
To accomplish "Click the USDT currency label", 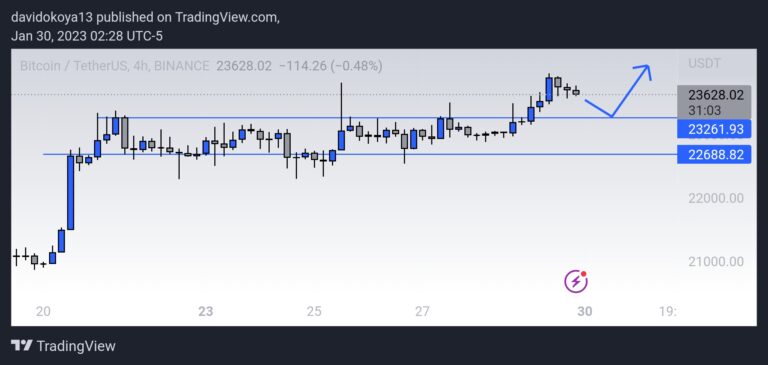I will 703,63.
